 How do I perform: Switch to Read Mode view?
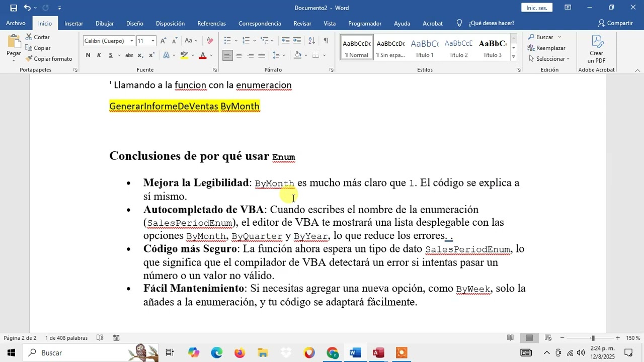click(x=510, y=338)
